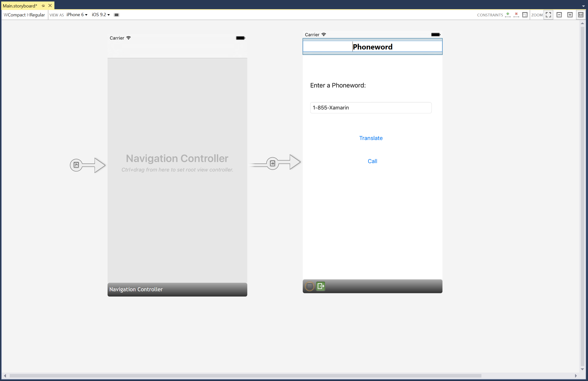The image size is (588, 381).
Task: Click the Call link in Phoneword view
Action: tap(372, 161)
